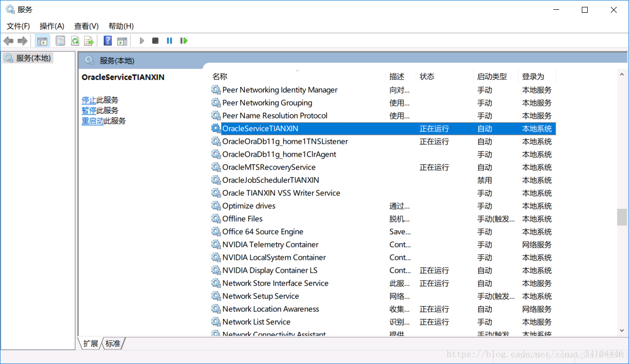Toggle the show/hide console tree icon
Screen dimensions: 629x364
(42, 41)
